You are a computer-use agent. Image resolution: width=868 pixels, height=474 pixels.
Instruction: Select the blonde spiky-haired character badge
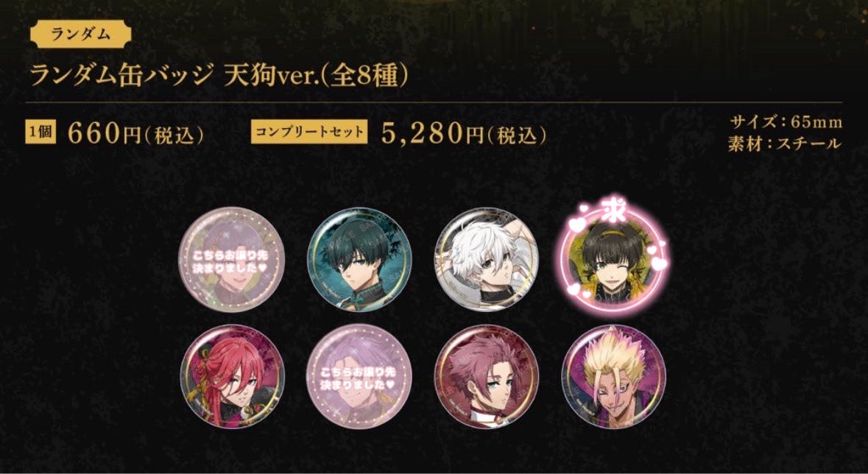point(613,377)
